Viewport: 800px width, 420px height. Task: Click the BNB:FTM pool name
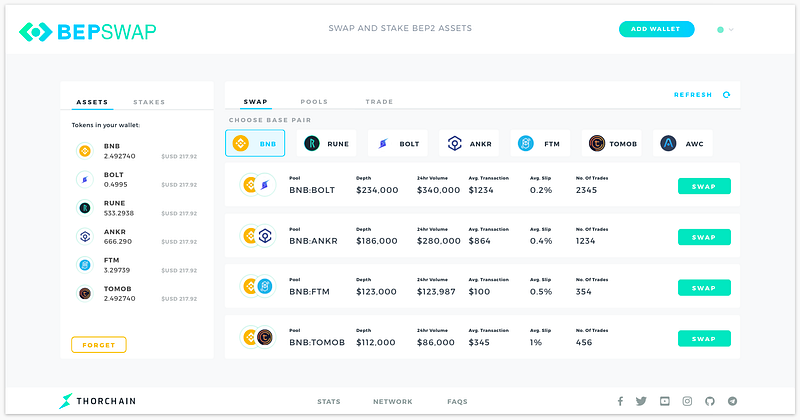309,291
